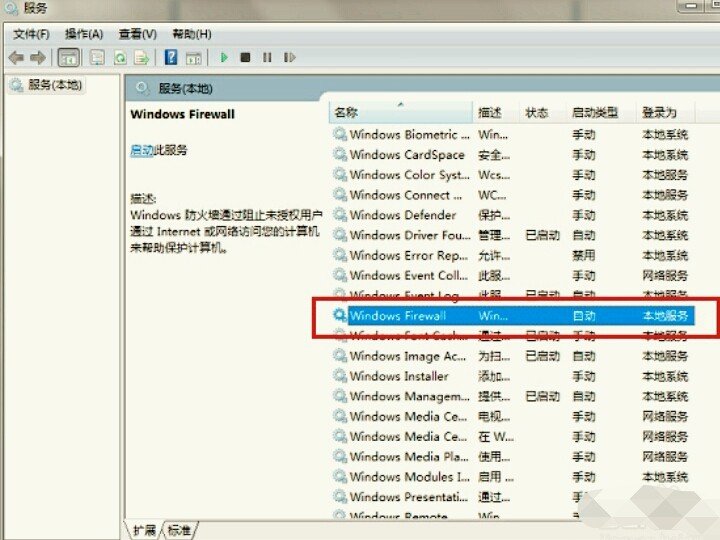The width and height of the screenshot is (720, 540).
Task: Select the Windows Presentati... service row
Action: pos(513,497)
